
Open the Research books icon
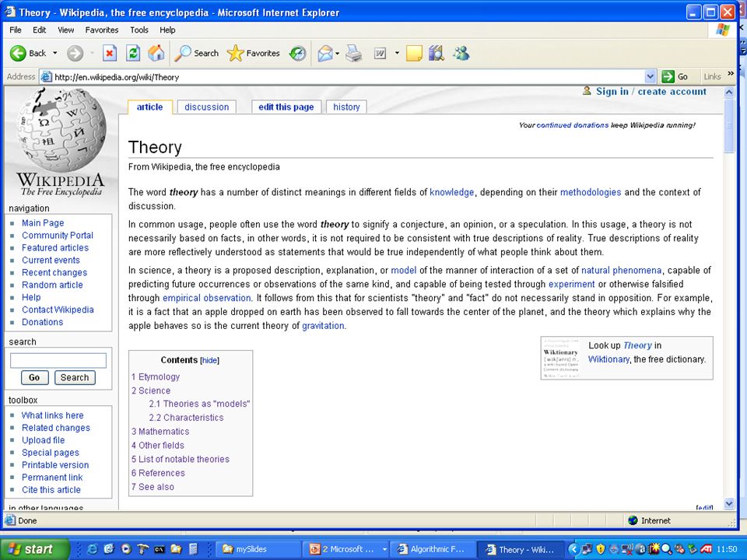coord(437,54)
